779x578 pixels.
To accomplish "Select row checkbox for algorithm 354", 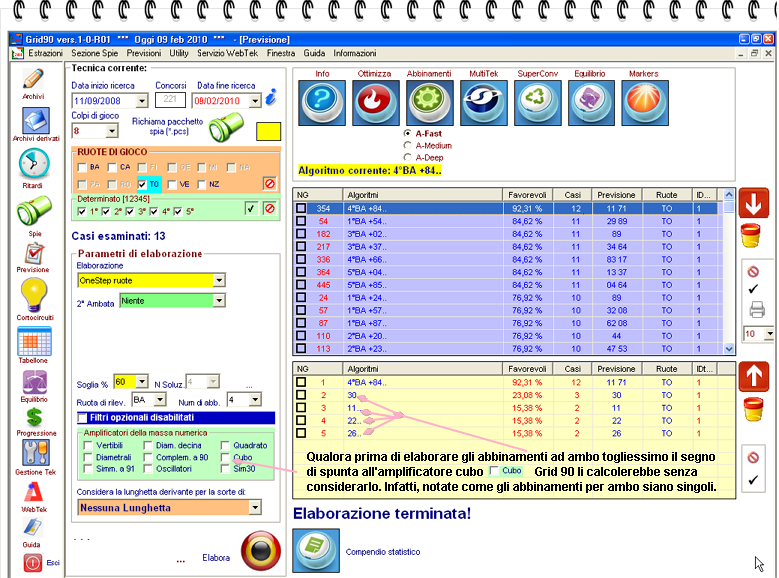I will tap(301, 208).
